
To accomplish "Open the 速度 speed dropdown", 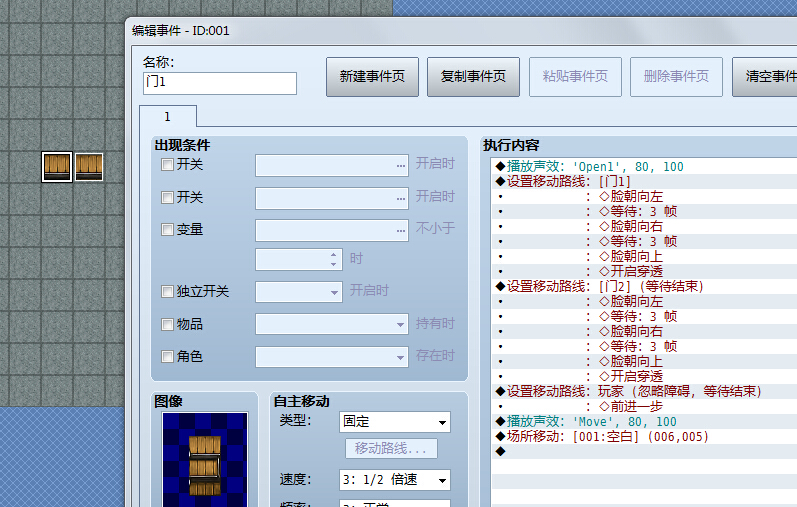I will (394, 480).
